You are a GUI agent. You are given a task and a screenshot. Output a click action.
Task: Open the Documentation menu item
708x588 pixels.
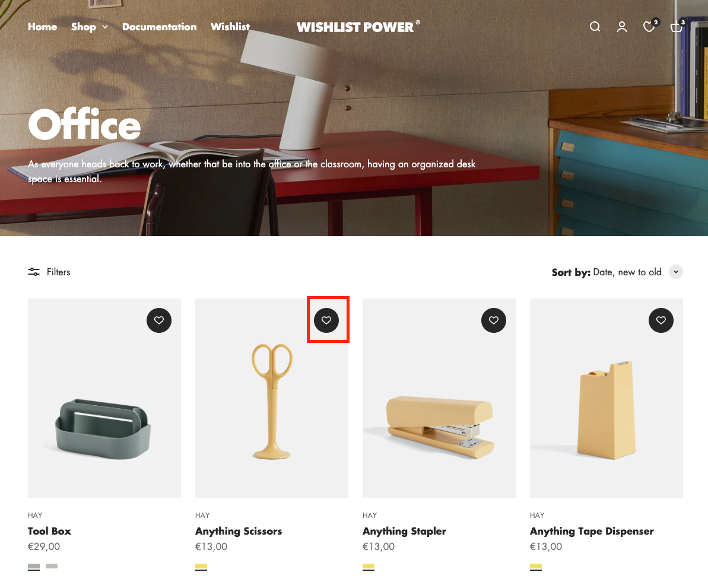[160, 27]
